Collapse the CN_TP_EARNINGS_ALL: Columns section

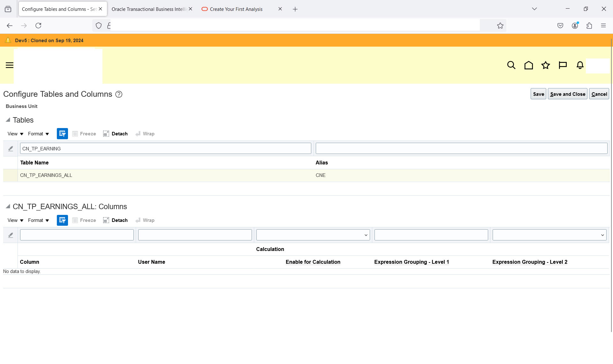pos(8,206)
